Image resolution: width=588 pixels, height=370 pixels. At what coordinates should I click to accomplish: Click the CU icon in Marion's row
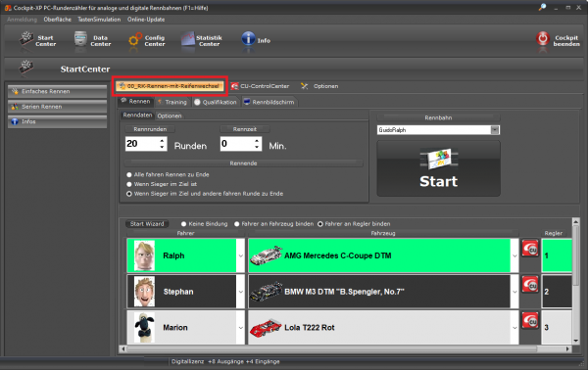530,320
